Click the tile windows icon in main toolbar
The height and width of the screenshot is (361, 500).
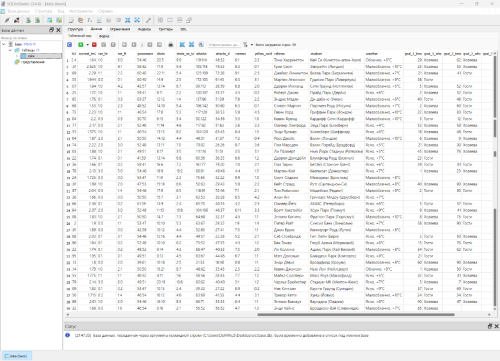pyautogui.click(x=160, y=20)
